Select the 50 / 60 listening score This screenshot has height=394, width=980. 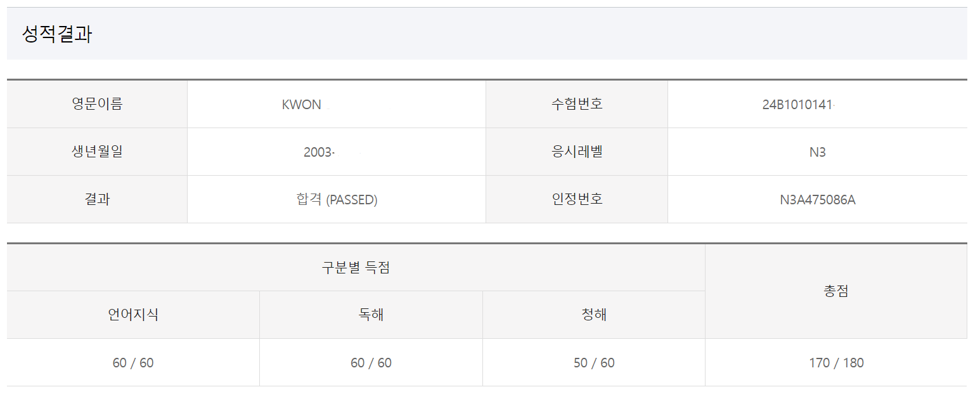click(594, 363)
